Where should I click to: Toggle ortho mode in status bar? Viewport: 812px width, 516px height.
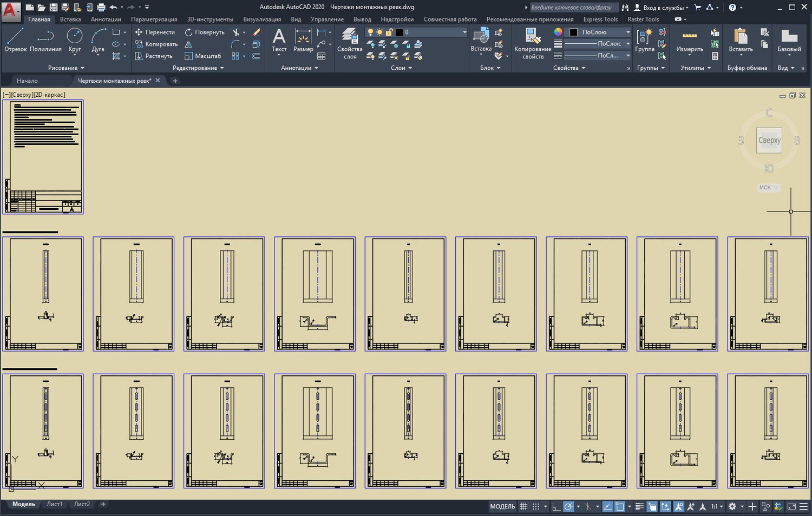556,507
